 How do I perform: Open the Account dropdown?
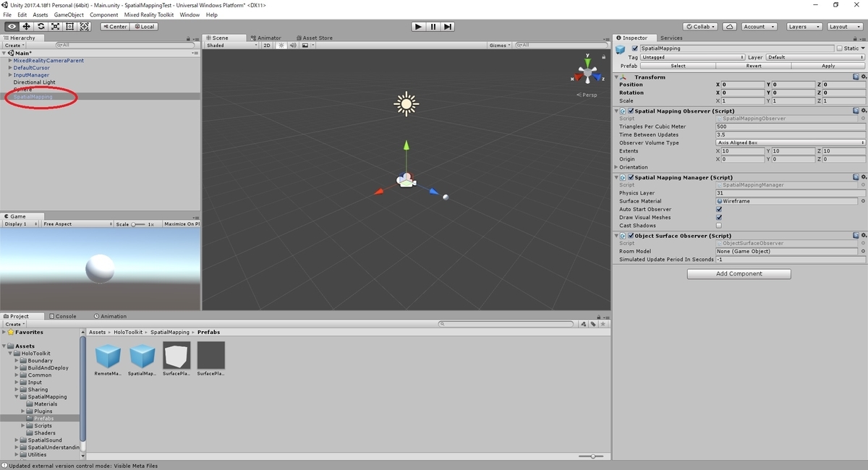tap(759, 27)
